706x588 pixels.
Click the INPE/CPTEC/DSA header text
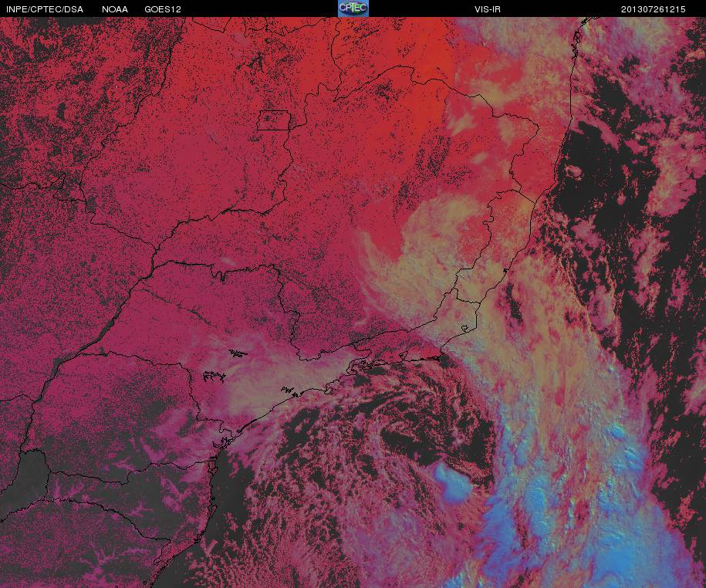pyautogui.click(x=45, y=9)
